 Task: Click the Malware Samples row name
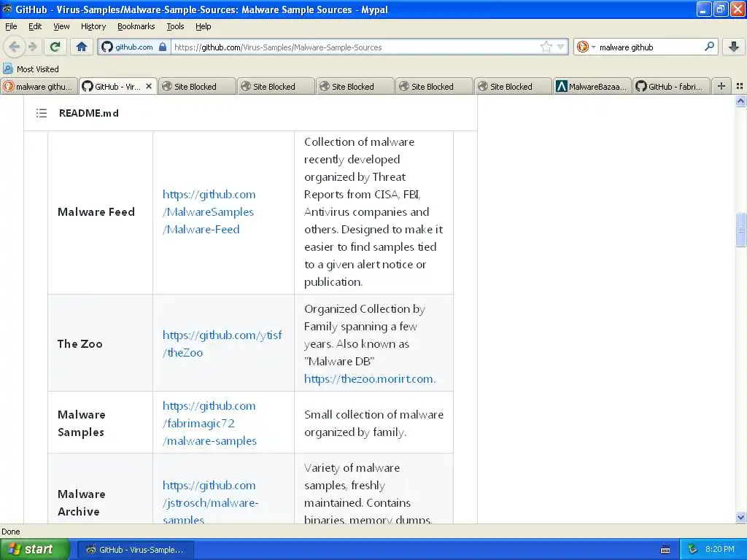point(82,424)
